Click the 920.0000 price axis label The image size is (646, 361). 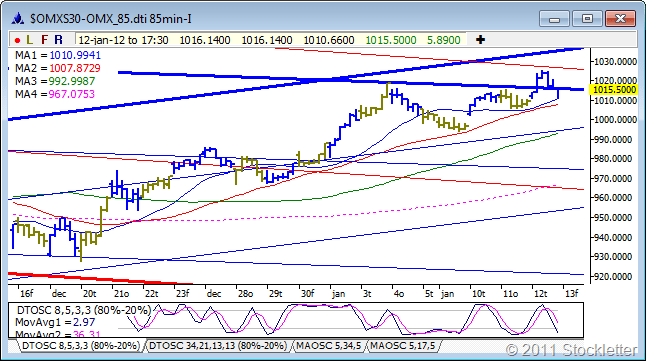[614, 276]
